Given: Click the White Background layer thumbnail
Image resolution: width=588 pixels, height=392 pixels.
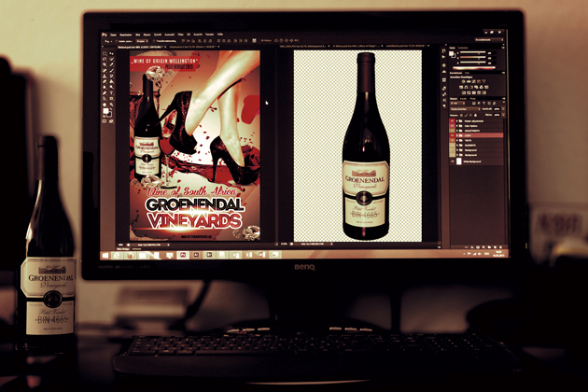Looking at the screenshot, I should click(x=459, y=161).
